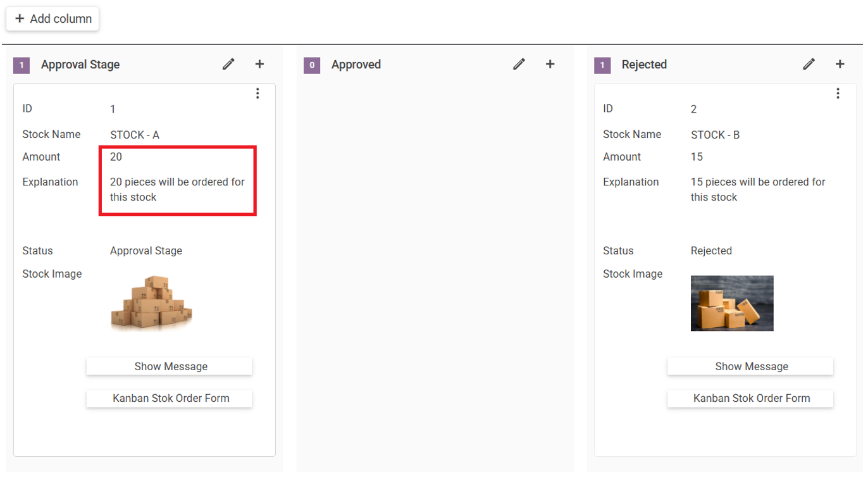Click the explanation '20 pieces will be ordered'
The width and height of the screenshot is (868, 479).
click(177, 189)
